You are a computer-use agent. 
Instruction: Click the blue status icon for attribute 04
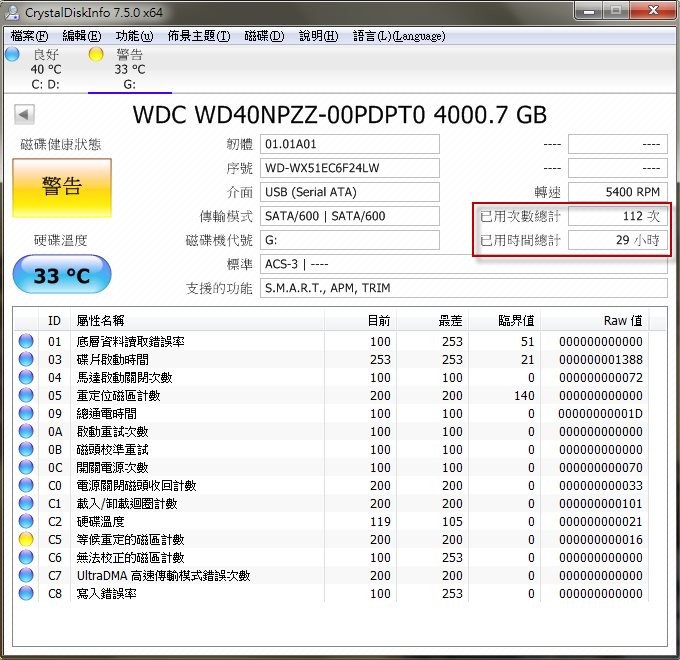click(x=26, y=377)
